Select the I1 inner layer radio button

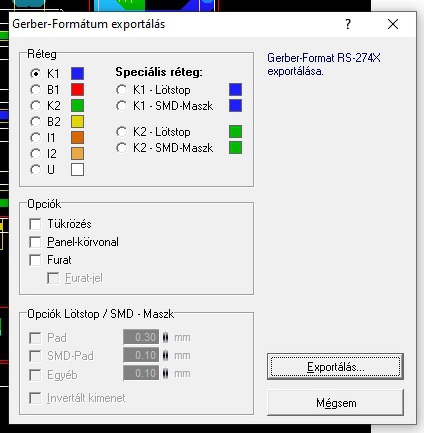pos(35,138)
